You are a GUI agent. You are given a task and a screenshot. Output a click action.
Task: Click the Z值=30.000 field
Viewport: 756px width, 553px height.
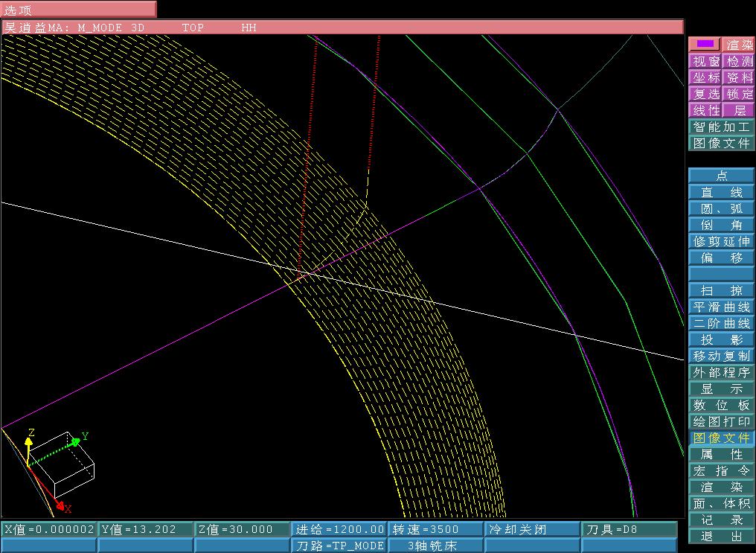243,529
